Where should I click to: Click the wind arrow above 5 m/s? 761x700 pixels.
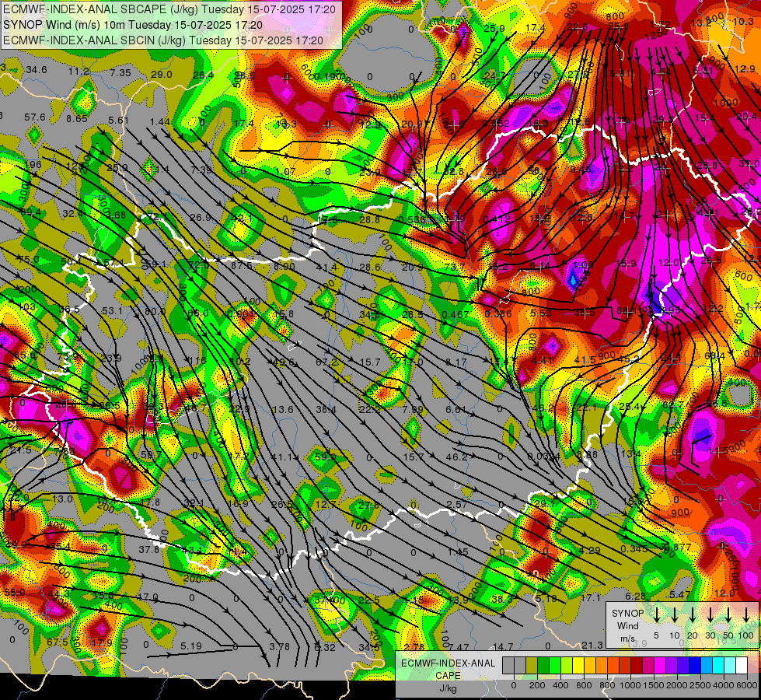(x=656, y=614)
